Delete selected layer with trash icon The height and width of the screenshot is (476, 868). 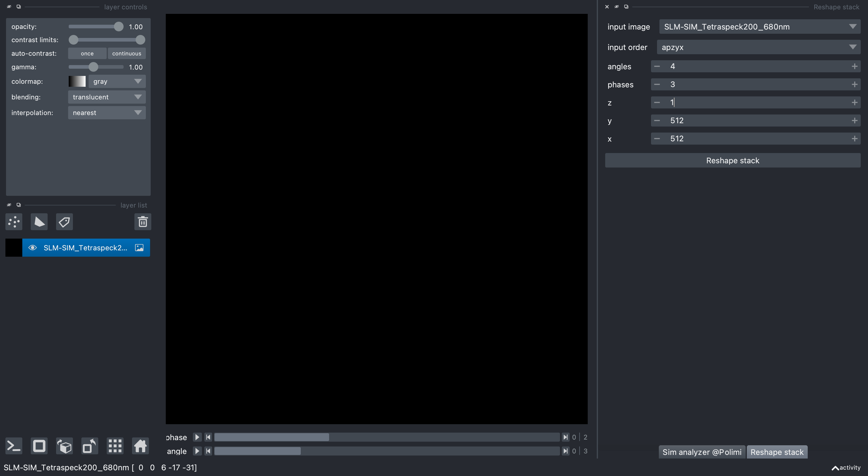pos(143,222)
